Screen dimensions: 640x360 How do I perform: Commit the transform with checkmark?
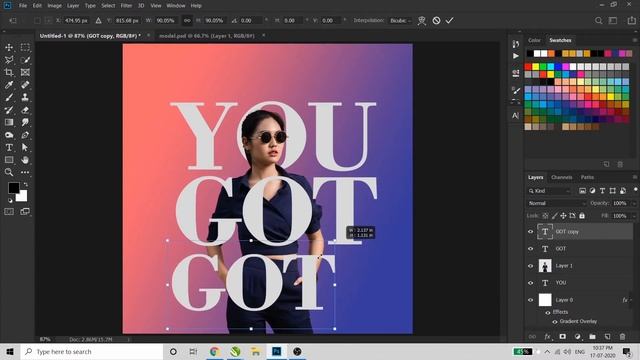tap(449, 20)
